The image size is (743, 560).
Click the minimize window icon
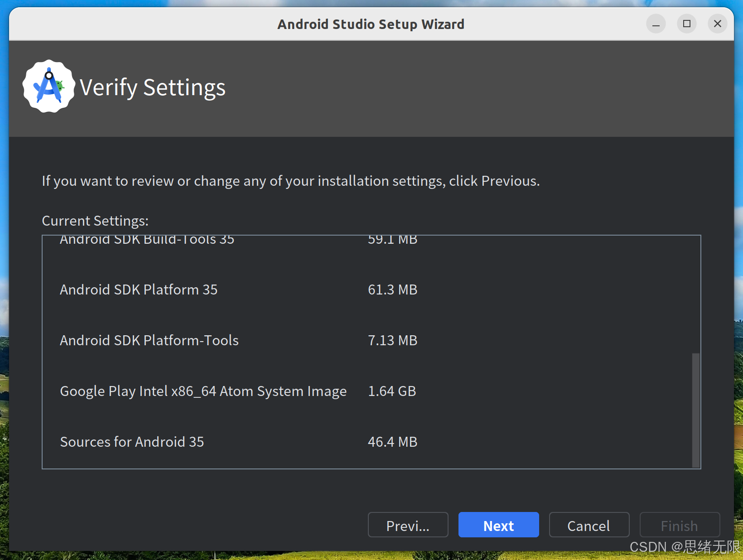pos(656,24)
